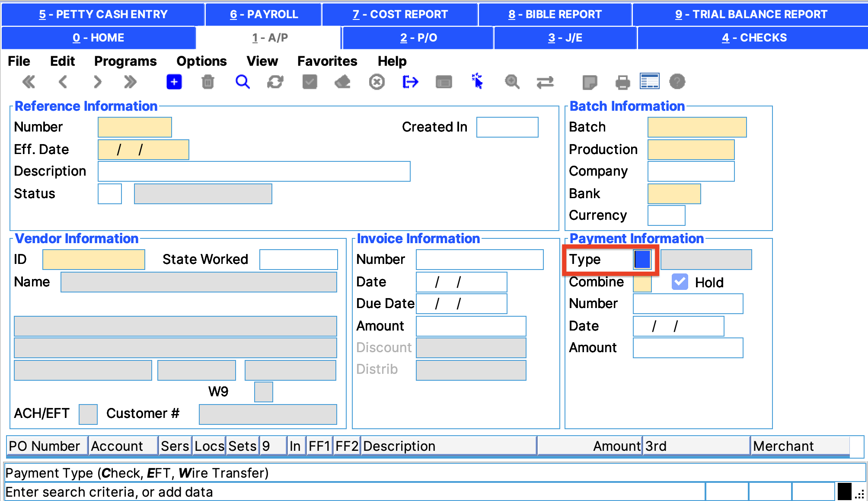
Task: Click the Combine field
Action: pos(642,283)
